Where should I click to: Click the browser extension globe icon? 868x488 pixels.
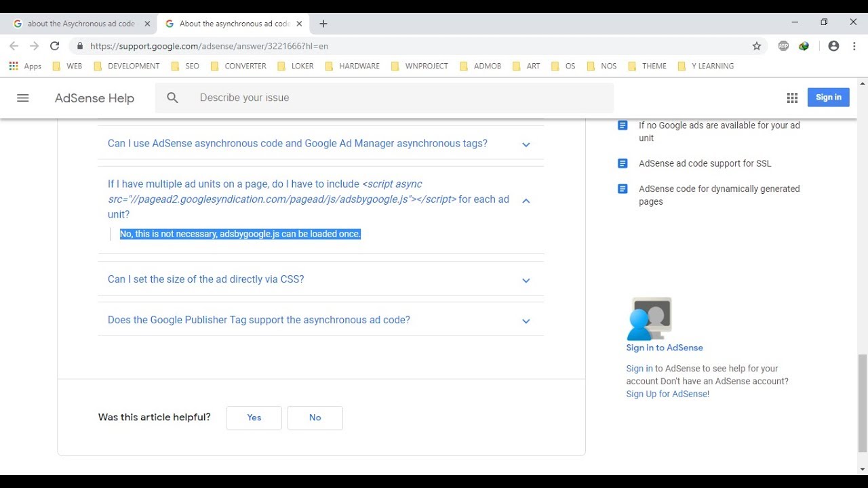point(804,46)
